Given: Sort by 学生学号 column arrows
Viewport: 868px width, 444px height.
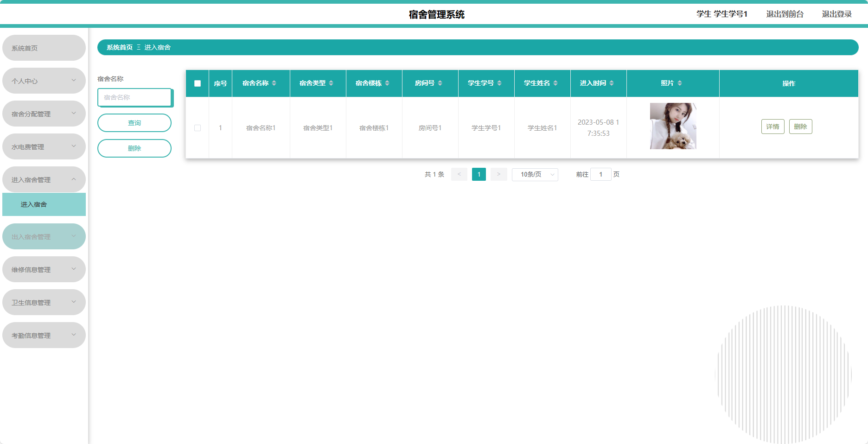Looking at the screenshot, I should coord(499,83).
